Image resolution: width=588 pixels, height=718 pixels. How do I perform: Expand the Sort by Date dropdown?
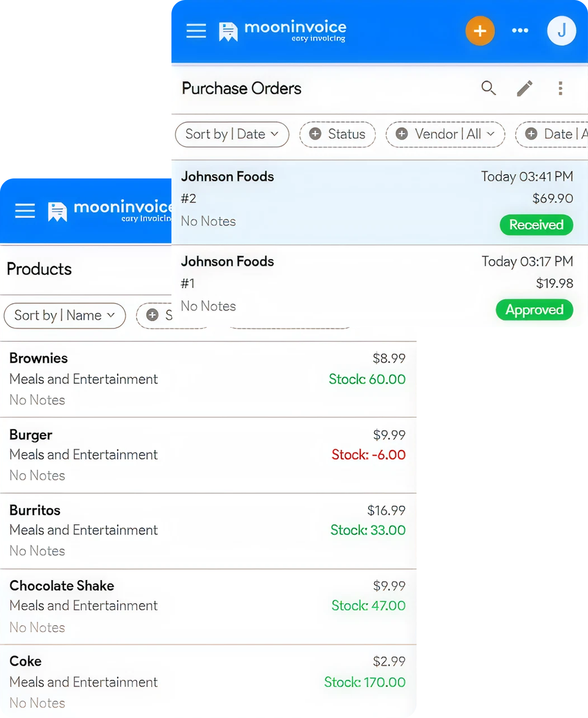(x=232, y=135)
